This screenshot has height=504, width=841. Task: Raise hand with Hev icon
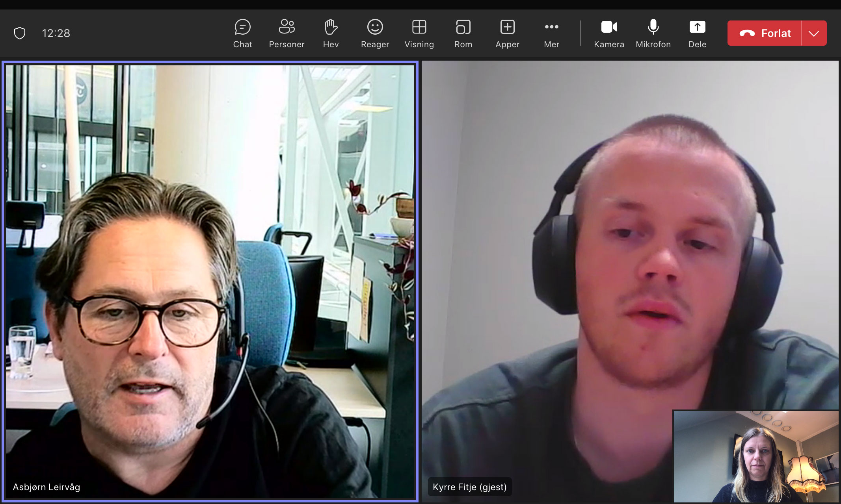pyautogui.click(x=331, y=33)
